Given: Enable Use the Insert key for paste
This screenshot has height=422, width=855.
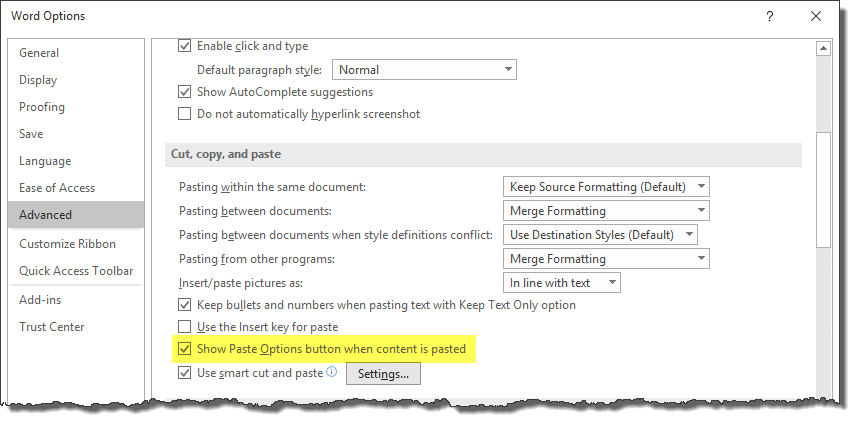Looking at the screenshot, I should click(185, 327).
